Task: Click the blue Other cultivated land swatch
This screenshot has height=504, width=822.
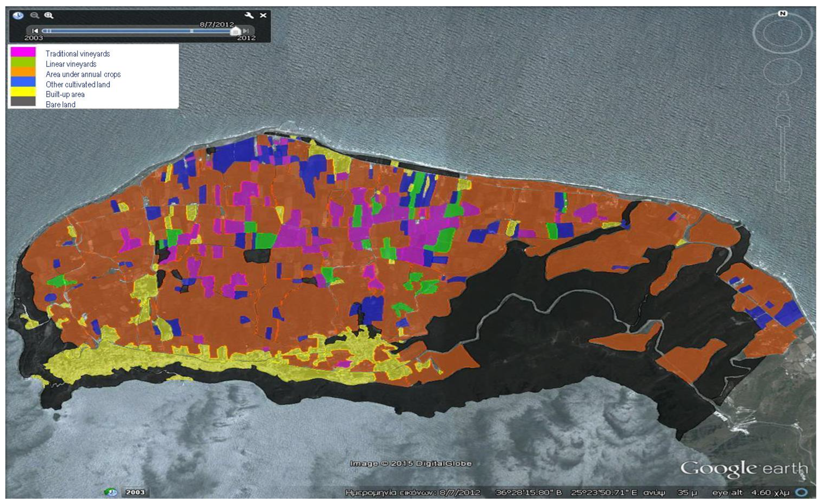Action: point(23,82)
